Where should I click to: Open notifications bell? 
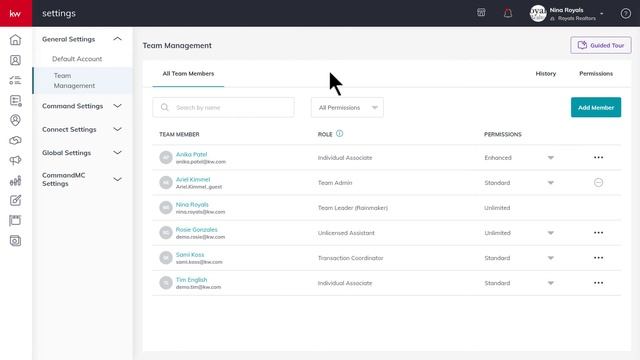tap(508, 13)
